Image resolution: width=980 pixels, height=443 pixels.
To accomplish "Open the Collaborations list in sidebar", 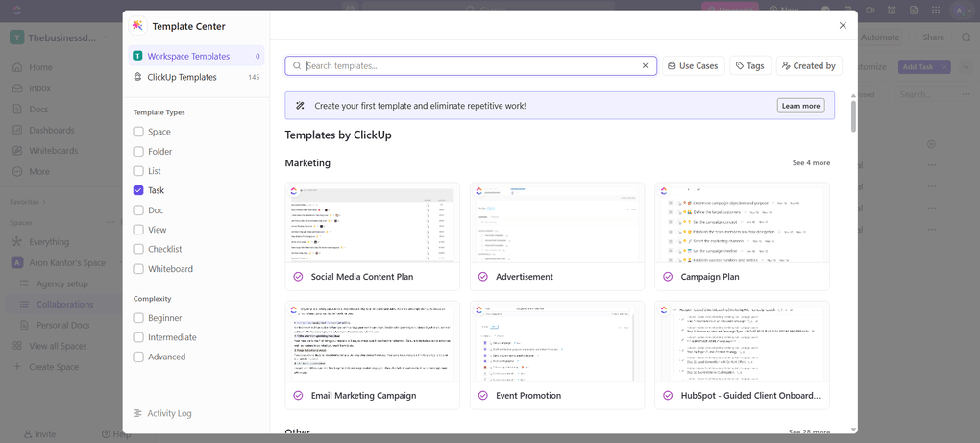I will point(64,305).
